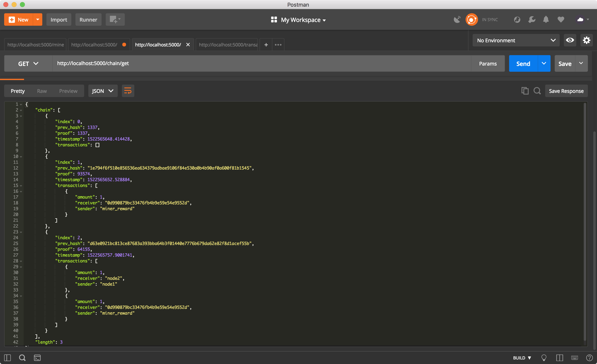Select the Pretty view tab
597x364 pixels.
18,91
